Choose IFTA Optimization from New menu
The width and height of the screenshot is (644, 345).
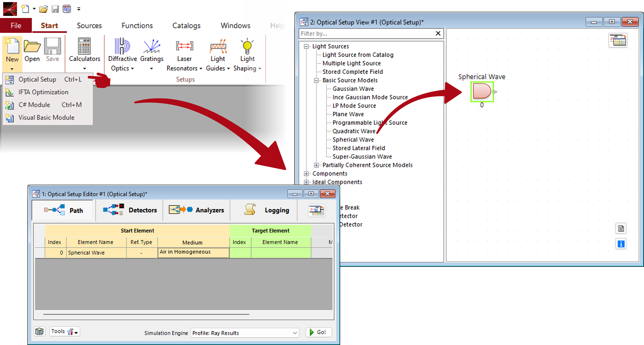point(48,92)
